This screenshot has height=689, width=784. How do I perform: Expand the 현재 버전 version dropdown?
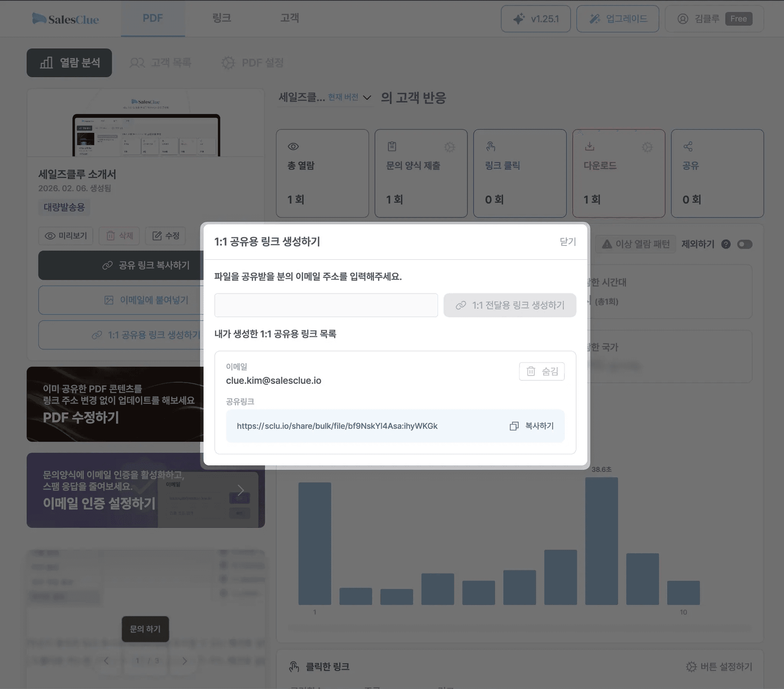point(367,98)
